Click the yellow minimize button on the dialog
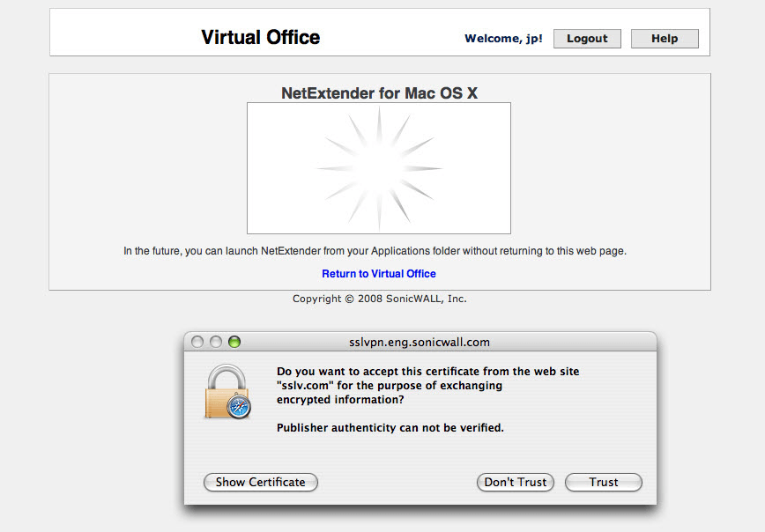The height and width of the screenshot is (532, 765). tap(217, 340)
